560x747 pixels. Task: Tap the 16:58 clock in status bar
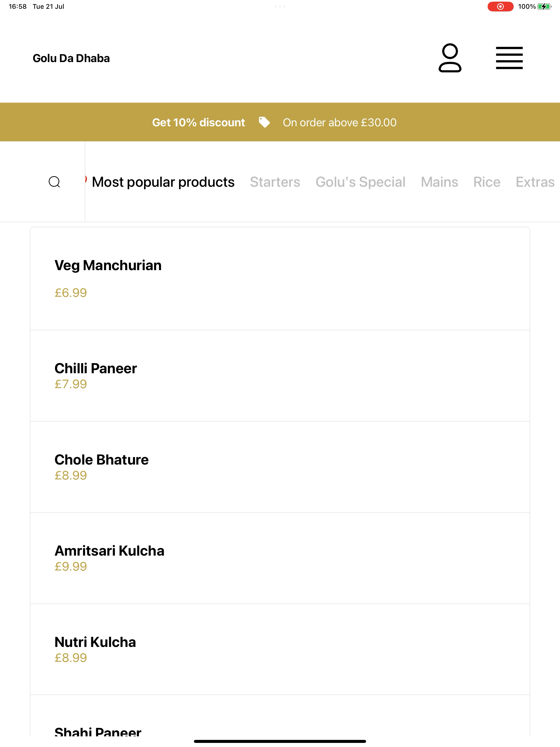tap(17, 6)
